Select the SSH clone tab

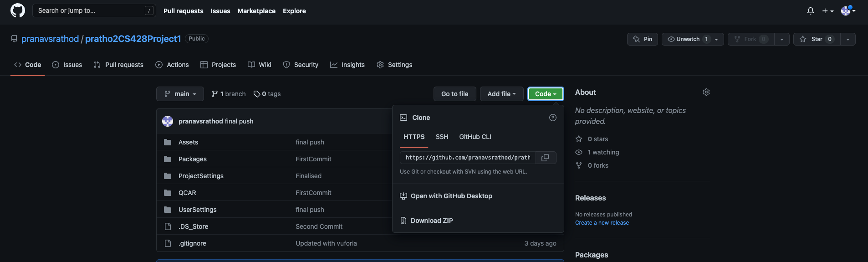(x=442, y=137)
